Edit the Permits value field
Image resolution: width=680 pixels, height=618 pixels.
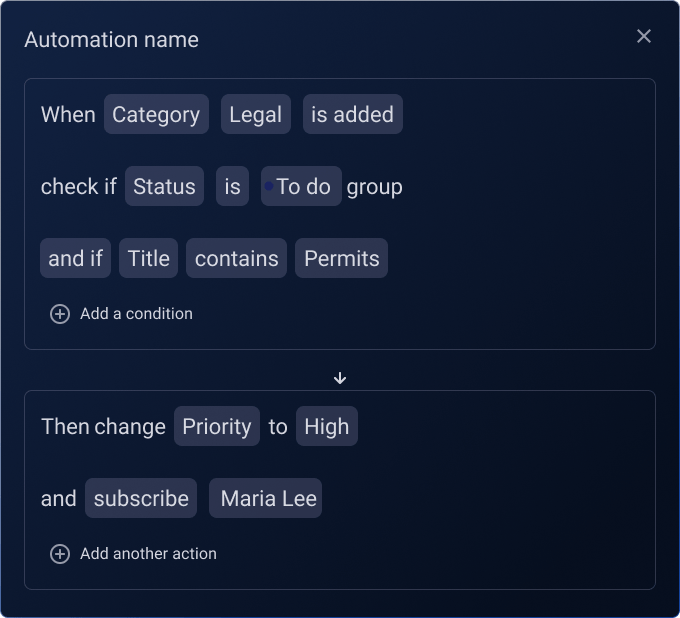pyautogui.click(x=341, y=258)
